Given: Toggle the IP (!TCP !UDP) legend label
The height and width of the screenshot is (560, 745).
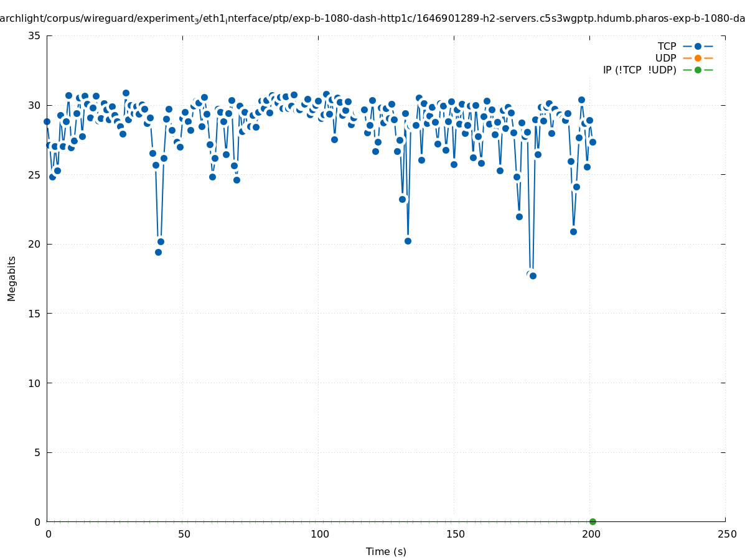Looking at the screenshot, I should coord(639,70).
